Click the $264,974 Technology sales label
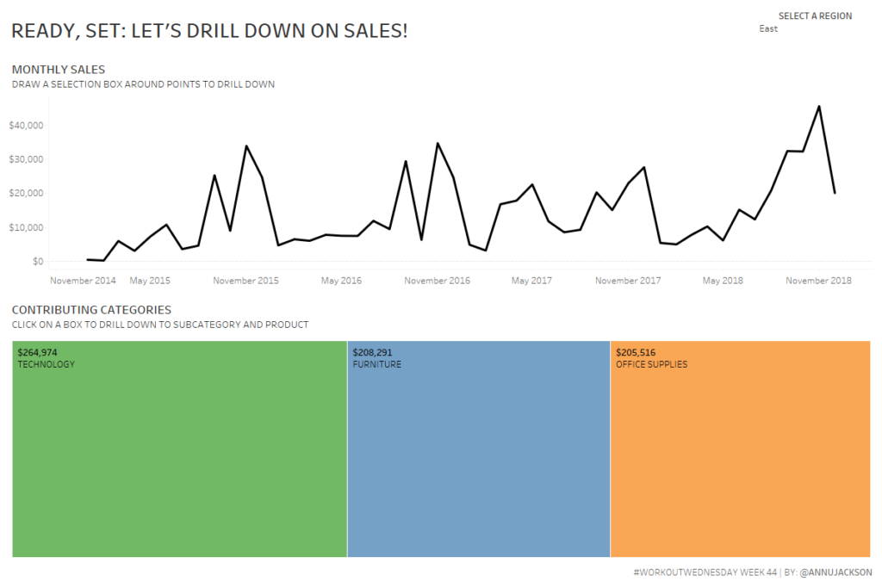Image resolution: width=882 pixels, height=588 pixels. tap(38, 352)
